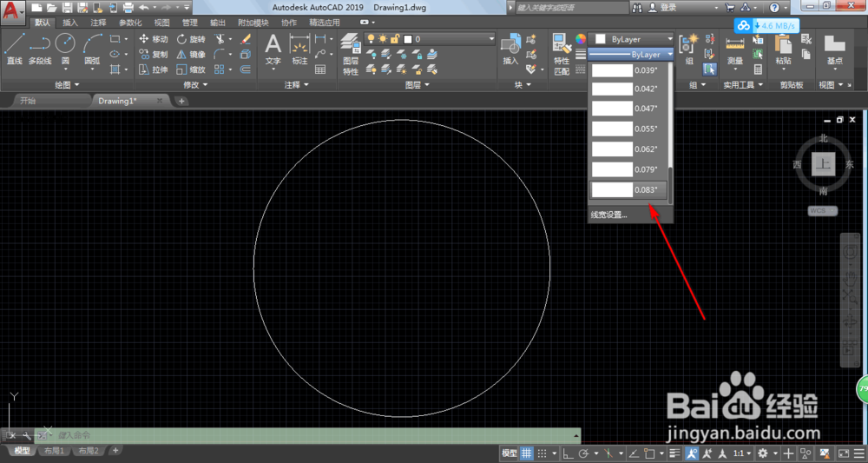Open the Parametric (参数化) ribbon tab

pyautogui.click(x=131, y=23)
